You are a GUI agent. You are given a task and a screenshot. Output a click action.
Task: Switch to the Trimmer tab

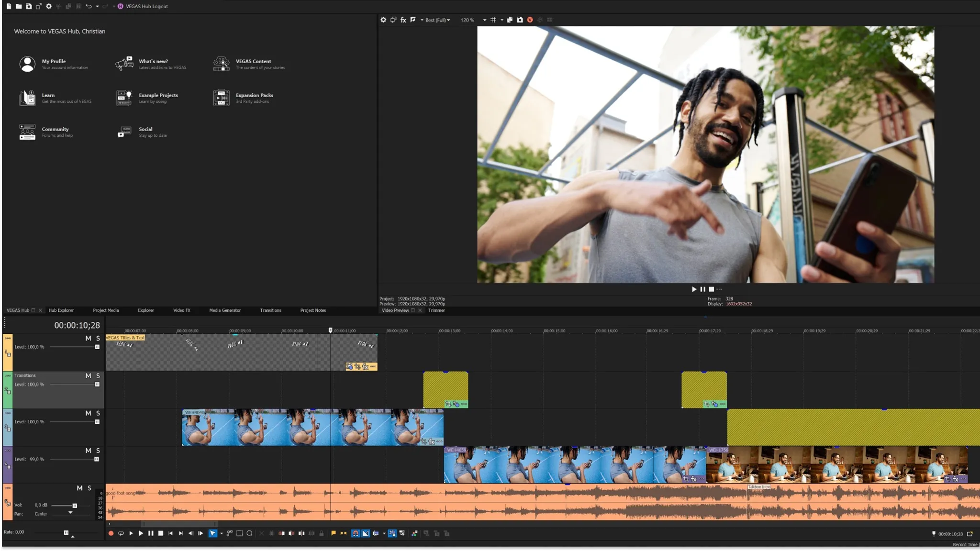point(436,310)
